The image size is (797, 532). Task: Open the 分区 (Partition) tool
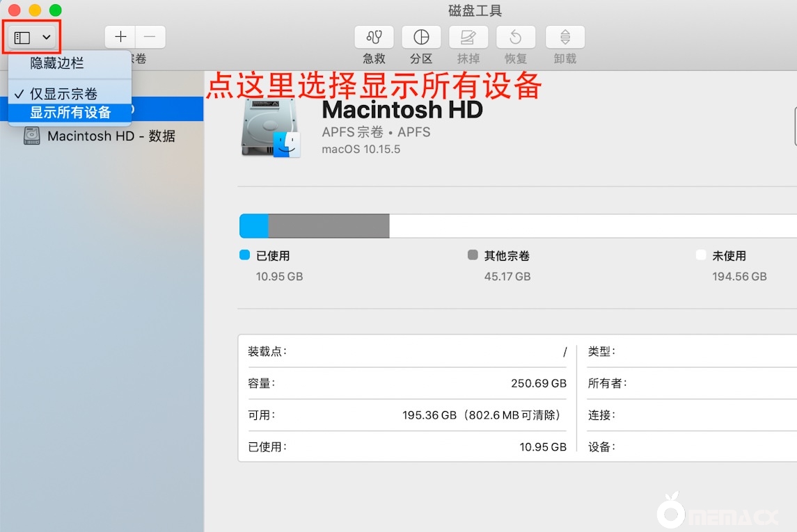point(421,43)
